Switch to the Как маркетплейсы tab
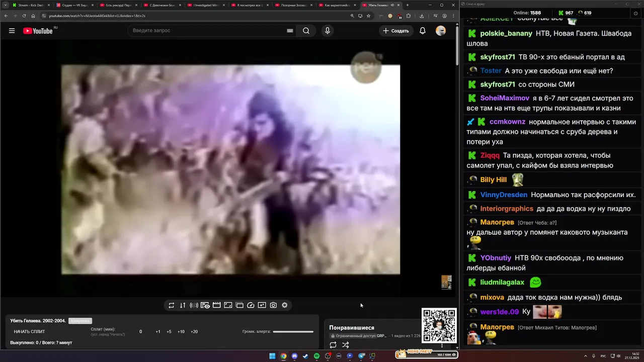Viewport: 644px width, 362px height. (338, 5)
